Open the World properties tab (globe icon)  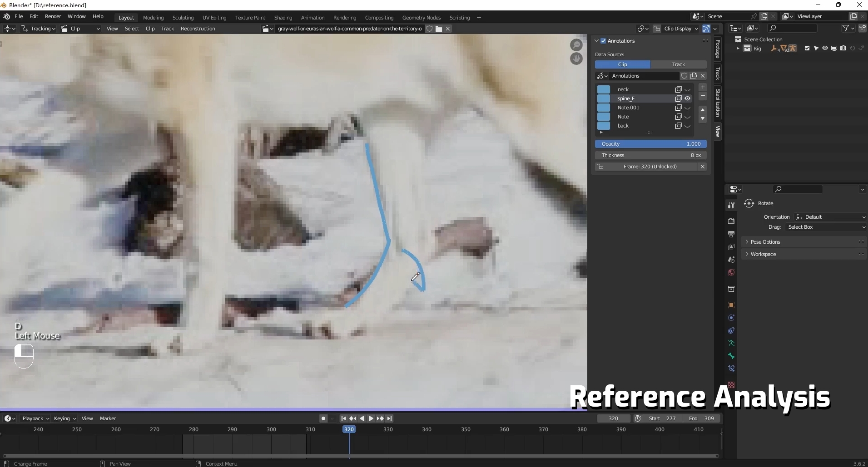point(731,272)
